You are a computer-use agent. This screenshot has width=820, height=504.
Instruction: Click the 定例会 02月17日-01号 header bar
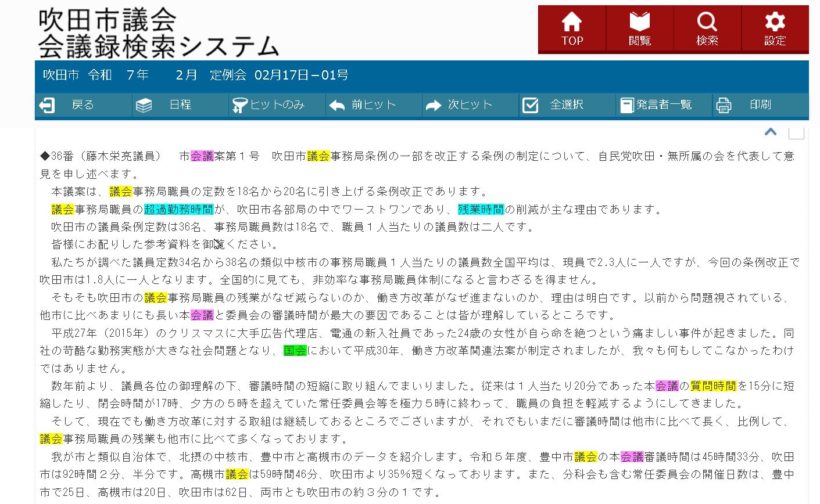pyautogui.click(x=279, y=75)
